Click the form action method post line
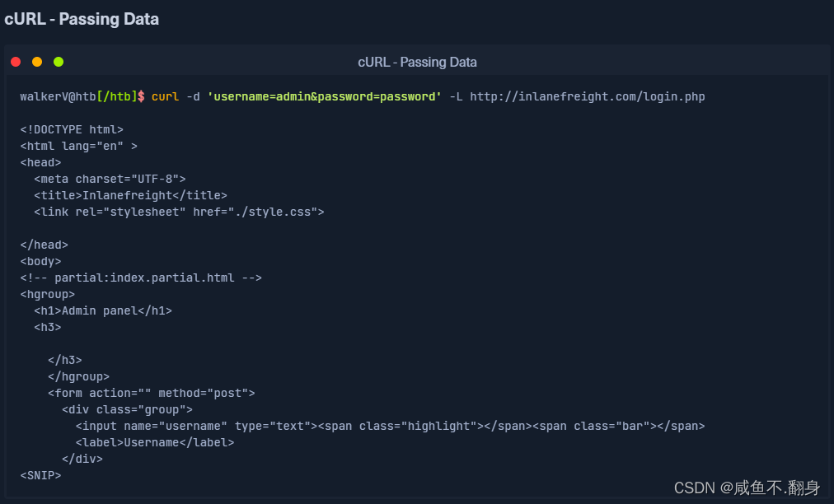The image size is (834, 504). coord(152,393)
